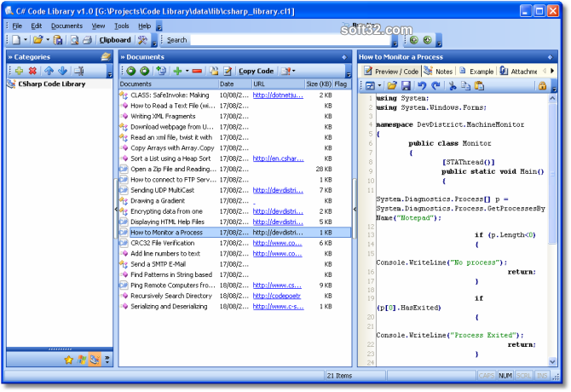This screenshot has height=392, width=571.
Task: Cut selection with scissors icon
Action: (x=453, y=86)
